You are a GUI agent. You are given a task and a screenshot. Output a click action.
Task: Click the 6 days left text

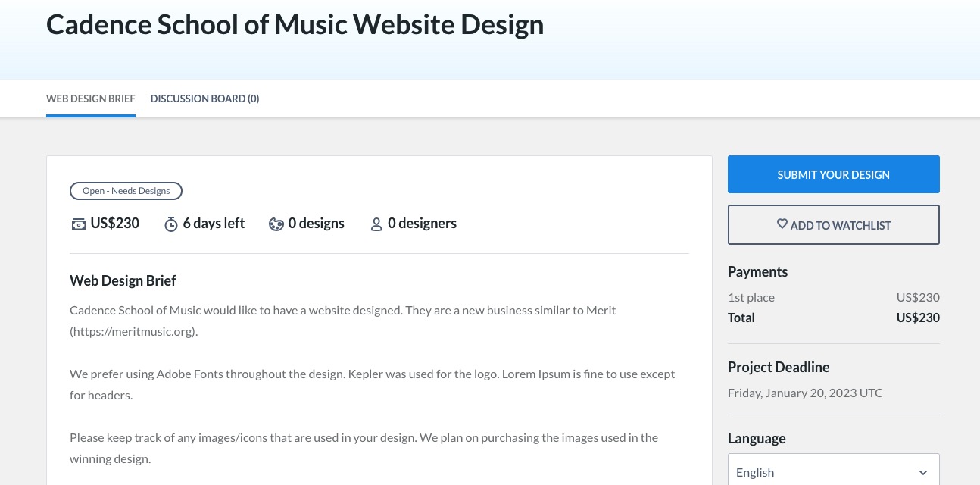coord(214,224)
